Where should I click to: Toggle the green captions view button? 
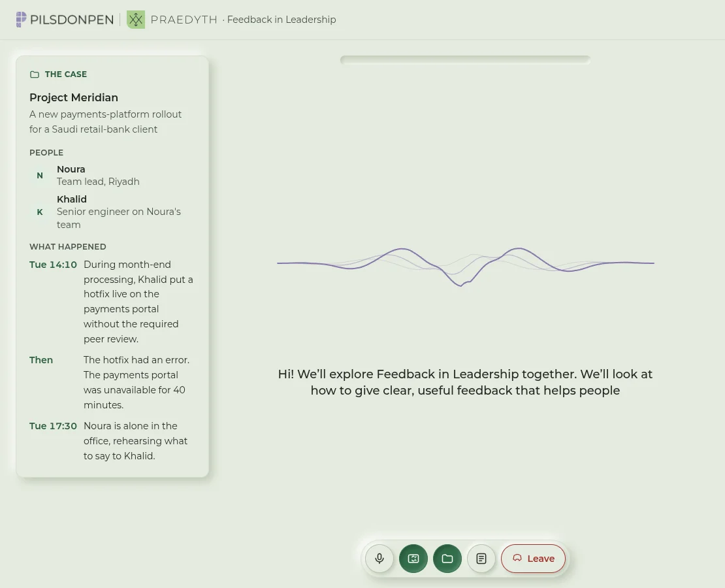pos(413,559)
